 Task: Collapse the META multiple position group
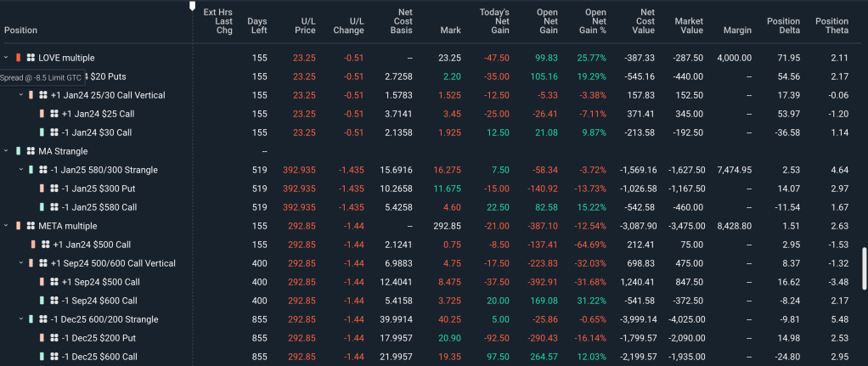(x=6, y=226)
